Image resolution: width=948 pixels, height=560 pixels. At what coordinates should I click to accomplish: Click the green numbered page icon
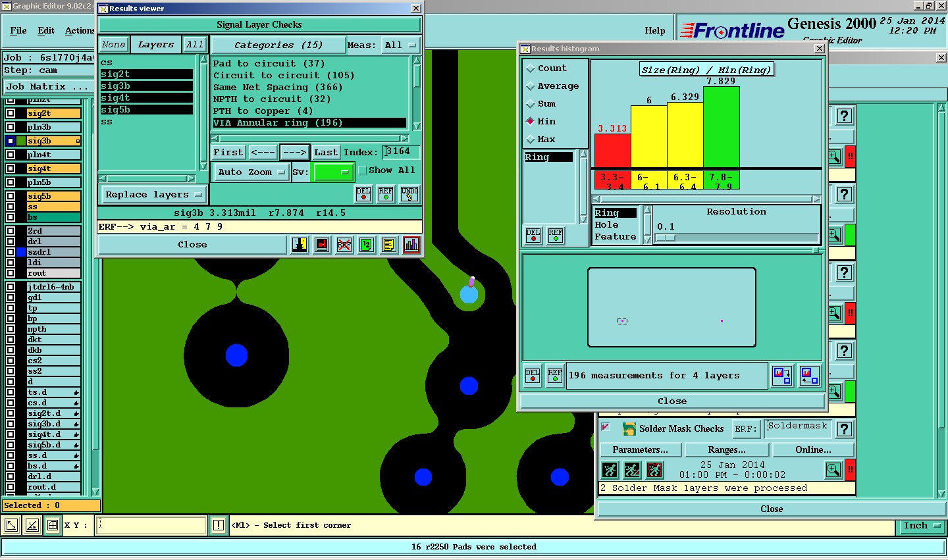click(367, 245)
